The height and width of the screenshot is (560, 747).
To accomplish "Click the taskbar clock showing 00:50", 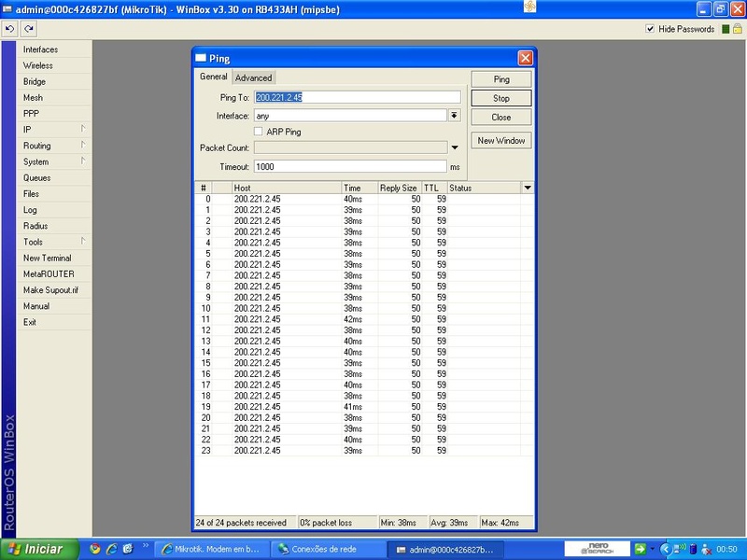I will pos(726,549).
